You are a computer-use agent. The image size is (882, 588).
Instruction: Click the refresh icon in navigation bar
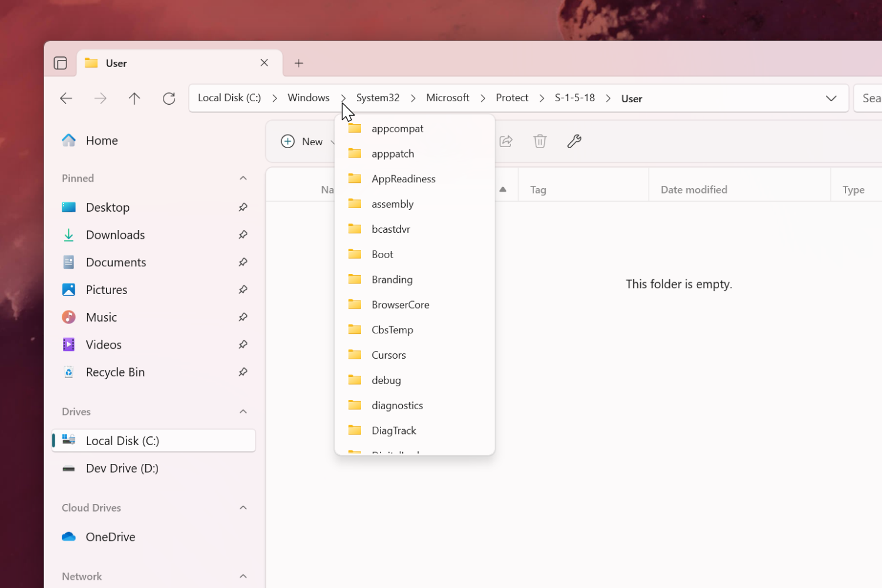pos(169,98)
